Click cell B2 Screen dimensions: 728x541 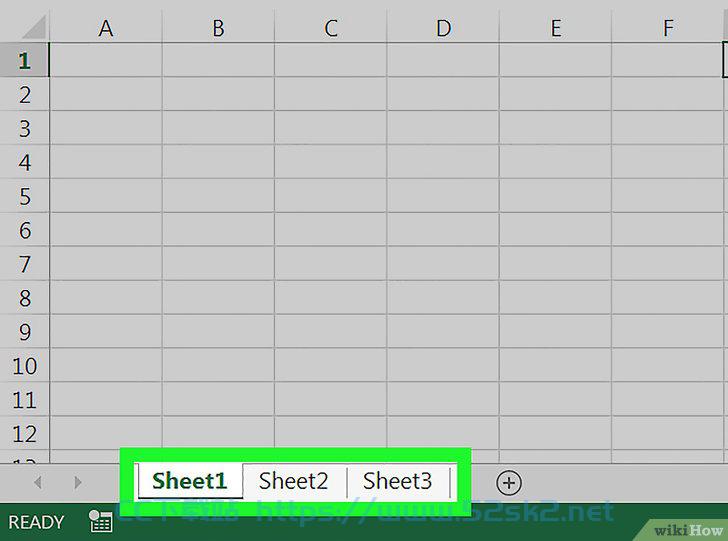pyautogui.click(x=218, y=94)
